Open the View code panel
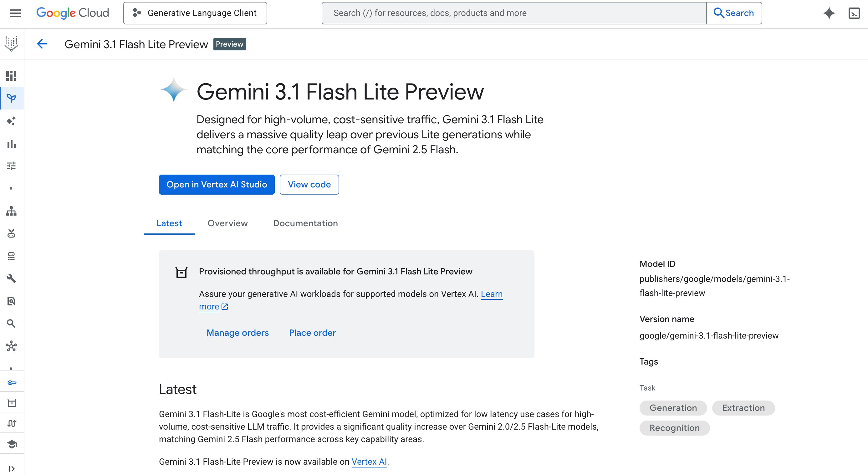This screenshot has height=475, width=868. tap(309, 184)
